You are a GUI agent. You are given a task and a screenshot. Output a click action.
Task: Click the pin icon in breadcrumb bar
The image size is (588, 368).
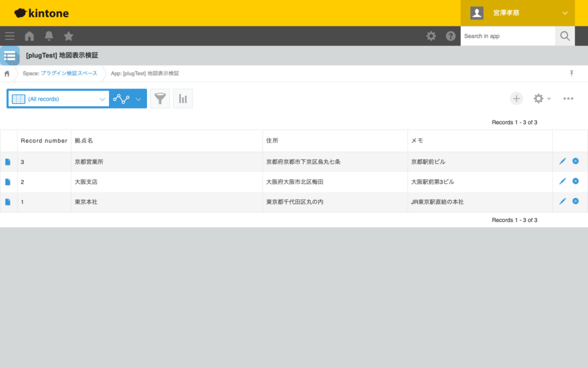click(571, 74)
